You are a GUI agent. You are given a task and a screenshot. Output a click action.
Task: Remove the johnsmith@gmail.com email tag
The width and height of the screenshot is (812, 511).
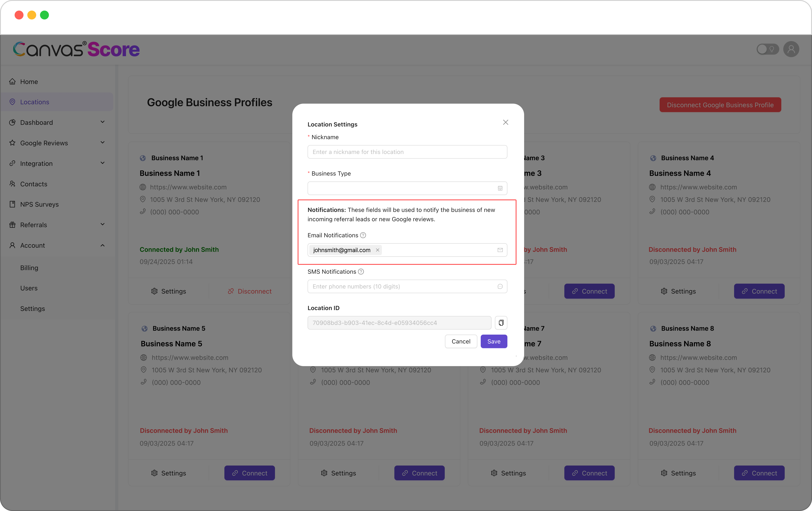pyautogui.click(x=377, y=250)
